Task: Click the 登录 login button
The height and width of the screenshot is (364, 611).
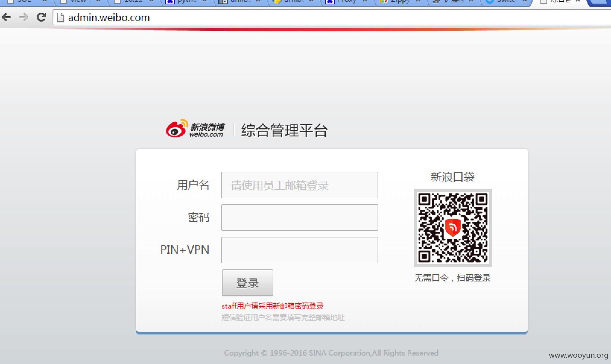Action: 248,283
